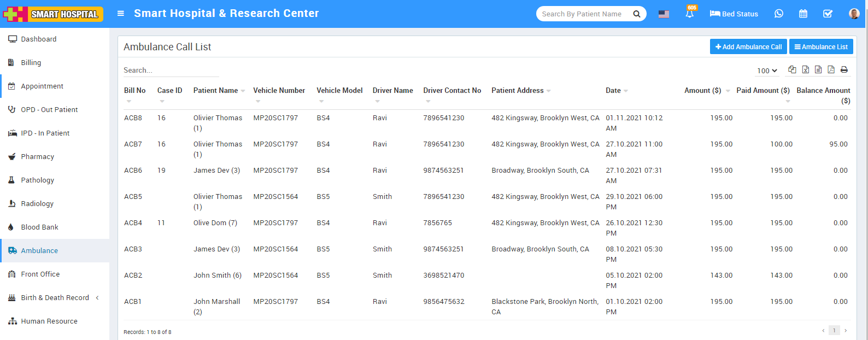
Task: Toggle the hamburger sidebar menu icon
Action: point(121,14)
